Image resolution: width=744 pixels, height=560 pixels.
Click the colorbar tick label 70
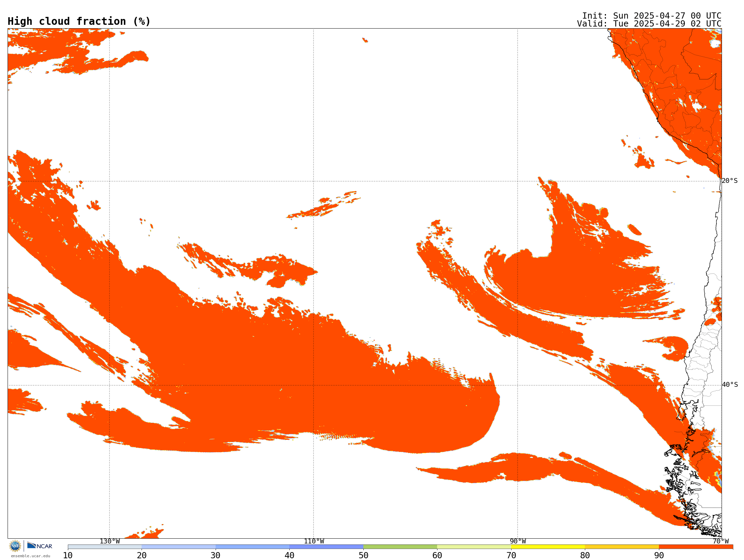[511, 555]
